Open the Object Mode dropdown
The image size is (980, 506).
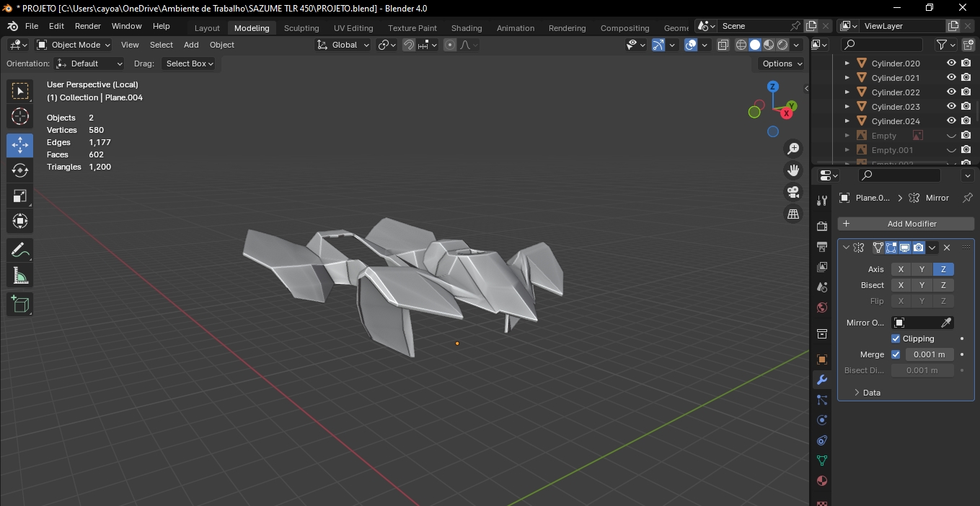(74, 45)
